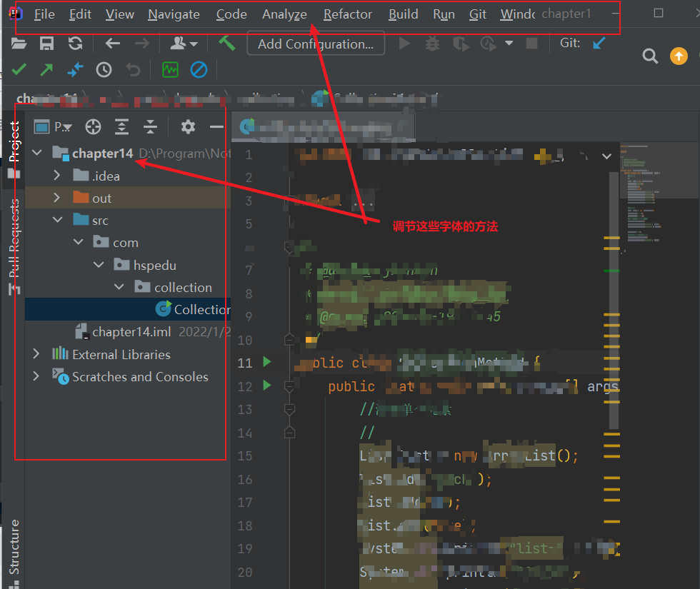
Task: Show Git history clock icon
Action: click(x=104, y=70)
